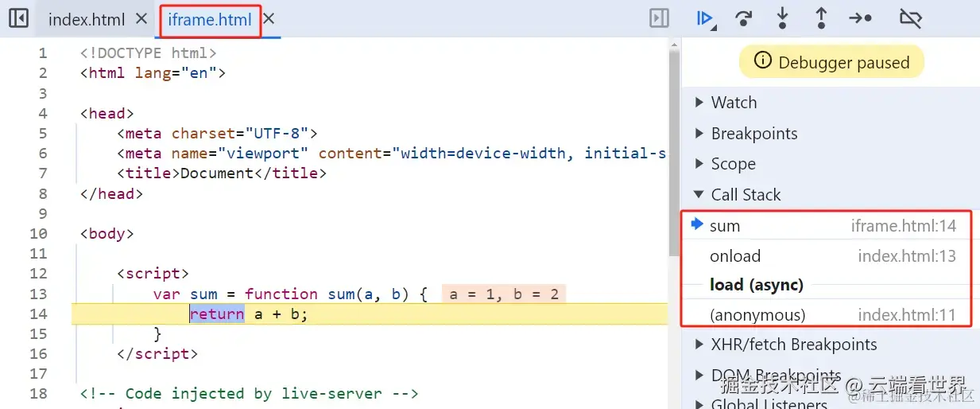This screenshot has width=980, height=409.
Task: Step over next function call
Action: (x=743, y=18)
